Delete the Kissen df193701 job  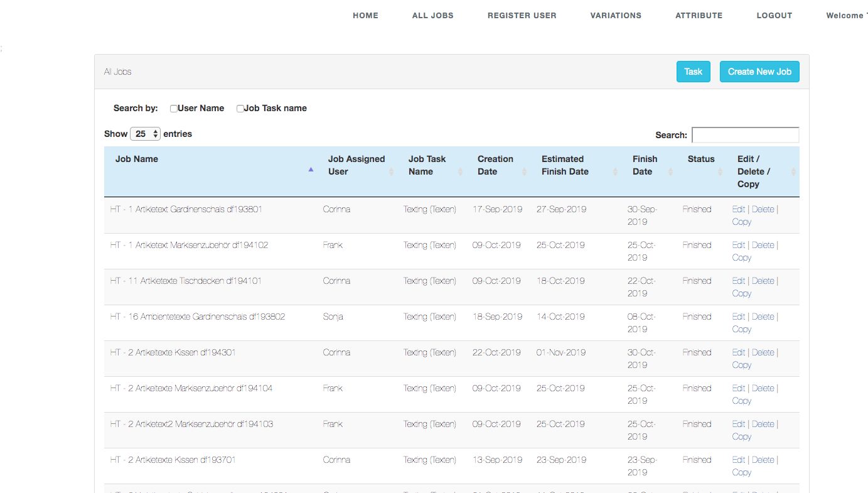pos(763,460)
